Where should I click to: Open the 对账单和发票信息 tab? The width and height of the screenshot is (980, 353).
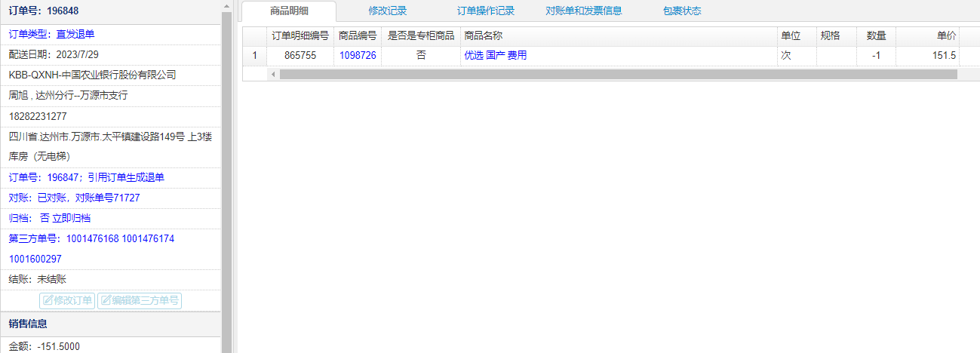[584, 11]
